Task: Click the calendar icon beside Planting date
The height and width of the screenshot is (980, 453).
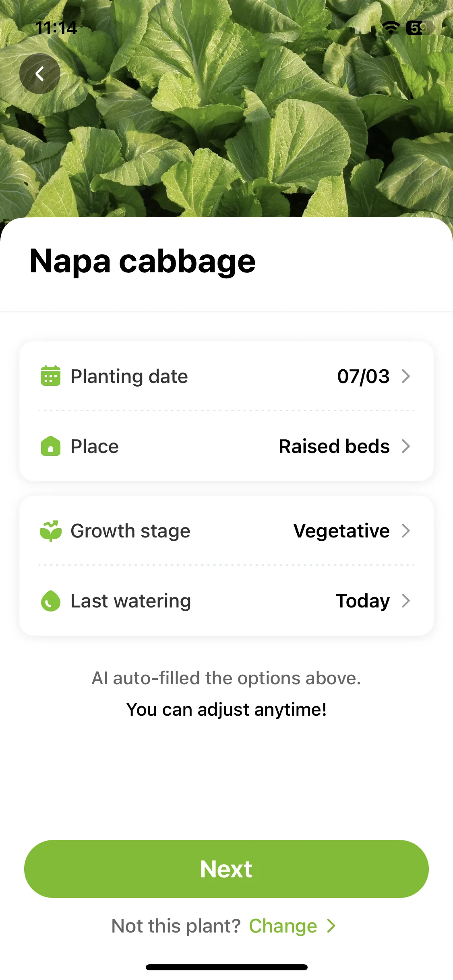Action: tap(51, 376)
